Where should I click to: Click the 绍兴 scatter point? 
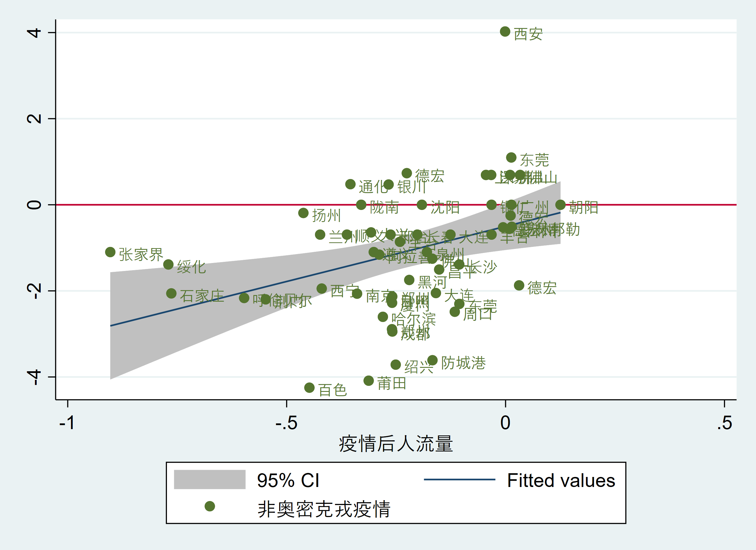(x=396, y=365)
